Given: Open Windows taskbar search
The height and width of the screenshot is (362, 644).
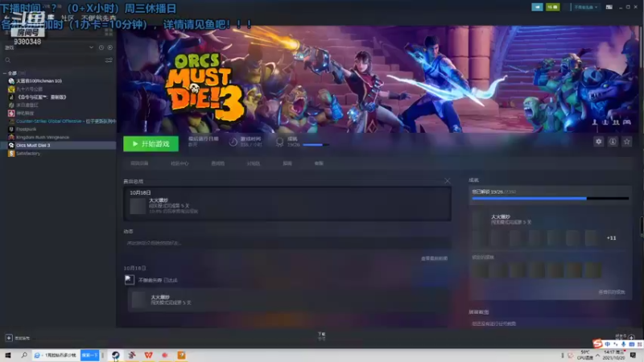Looking at the screenshot, I should tap(24, 355).
